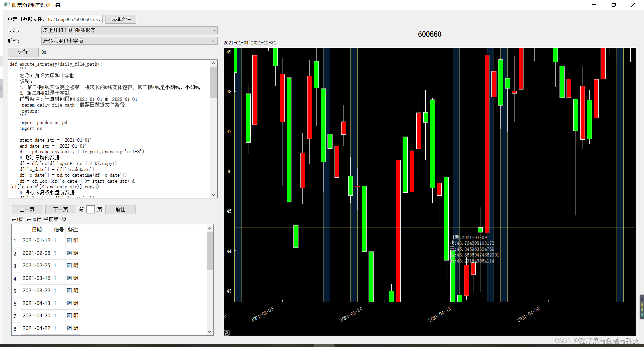Go to next page with 下一页
The height and width of the screenshot is (347, 644).
click(61, 209)
